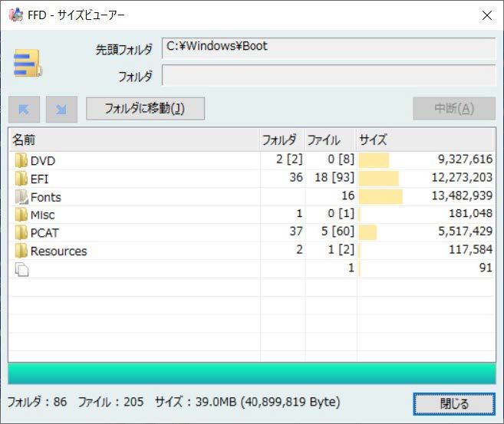Click the 先頭フォルダ path field
The width and height of the screenshot is (504, 424).
328,48
